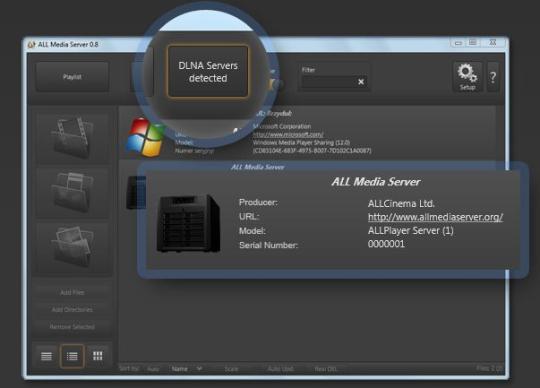The image size is (540, 388).
Task: Maximize the ALL Media Server window
Action: 473,43
